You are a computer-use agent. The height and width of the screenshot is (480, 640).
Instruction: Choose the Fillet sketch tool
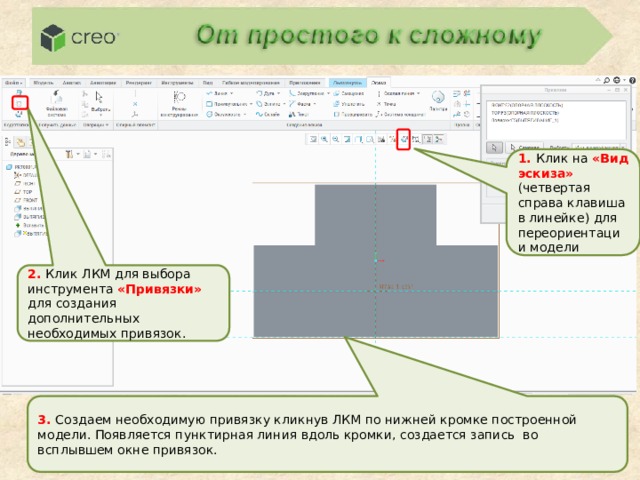pyautogui.click(x=307, y=93)
